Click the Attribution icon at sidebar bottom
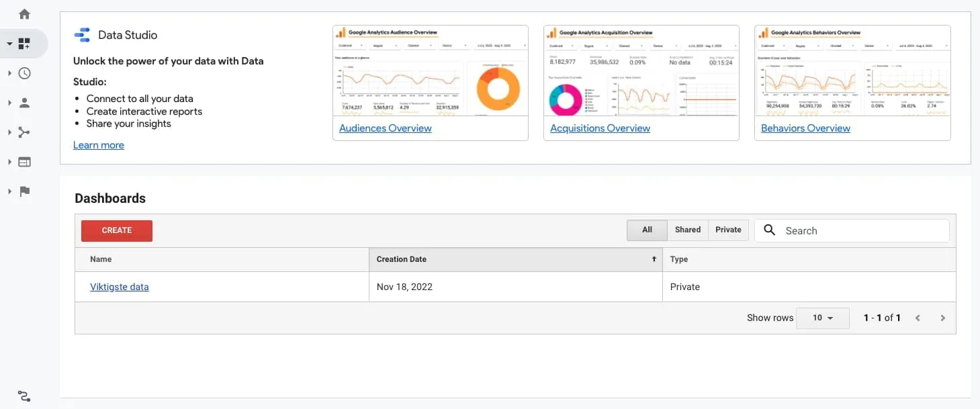The width and height of the screenshot is (980, 409). click(x=24, y=396)
